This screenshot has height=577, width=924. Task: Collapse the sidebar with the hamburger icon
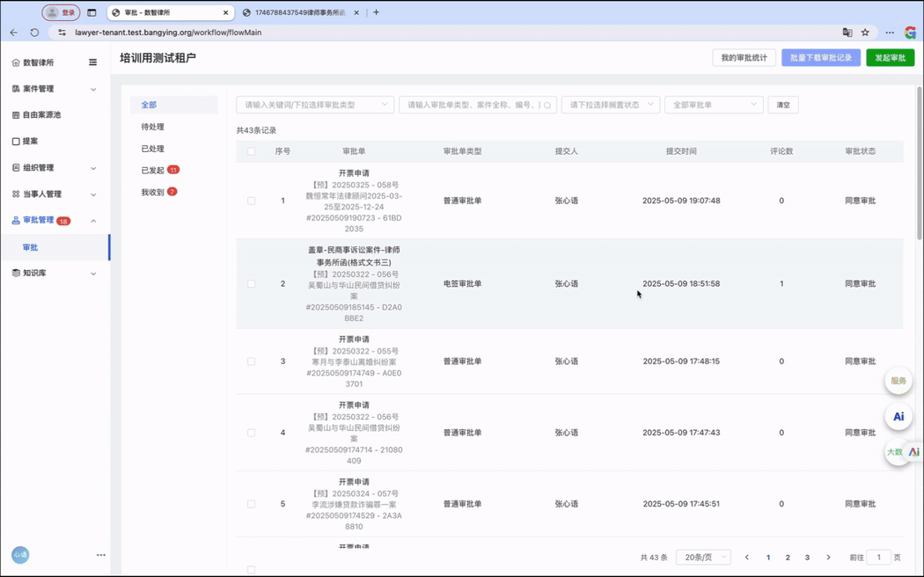(92, 62)
